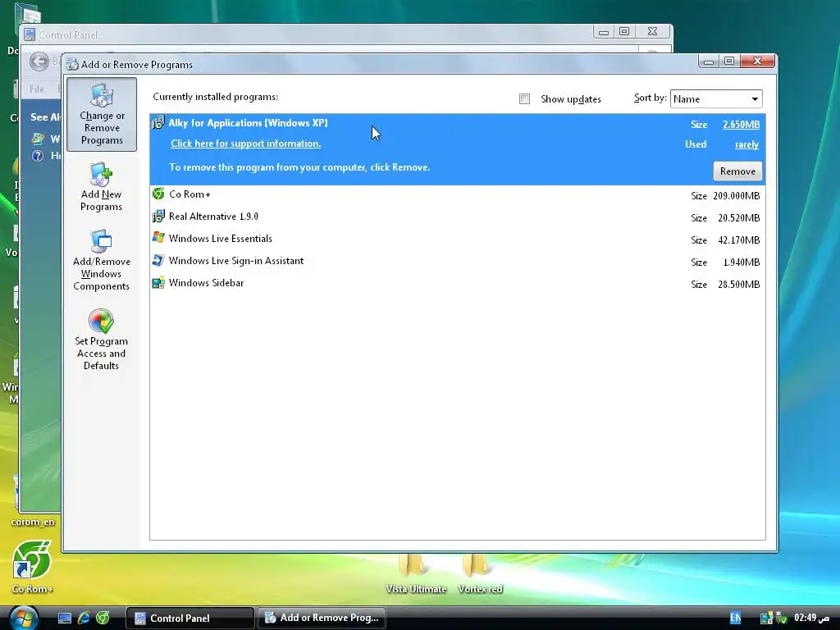Click the Co Rom+ list icon
Screen dimensions: 840x630
point(158,194)
